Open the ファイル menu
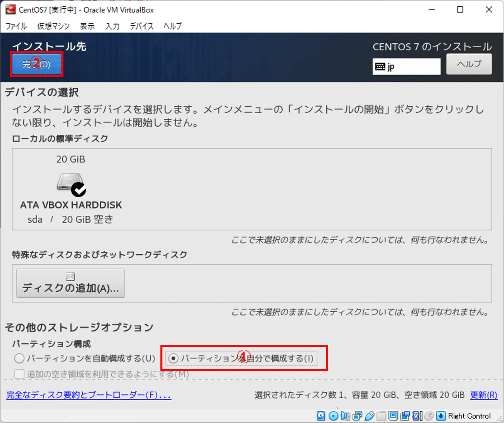 (x=16, y=26)
